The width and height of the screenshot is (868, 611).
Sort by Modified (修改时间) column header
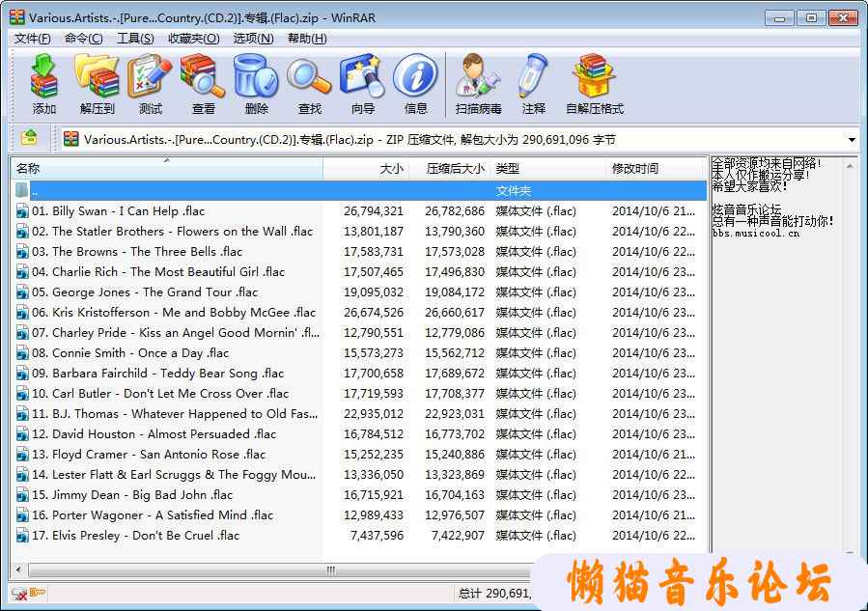[x=656, y=168]
